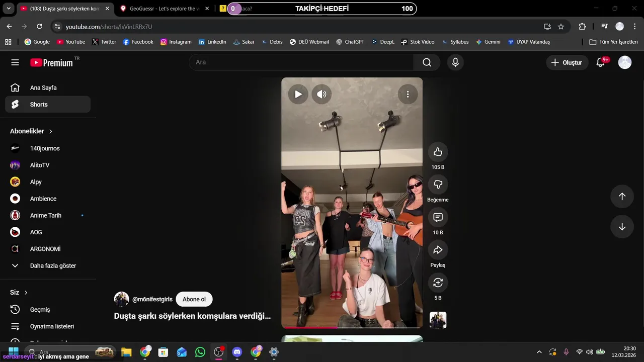Focus the Ara search field
This screenshot has width=644, height=362.
pos(301,62)
